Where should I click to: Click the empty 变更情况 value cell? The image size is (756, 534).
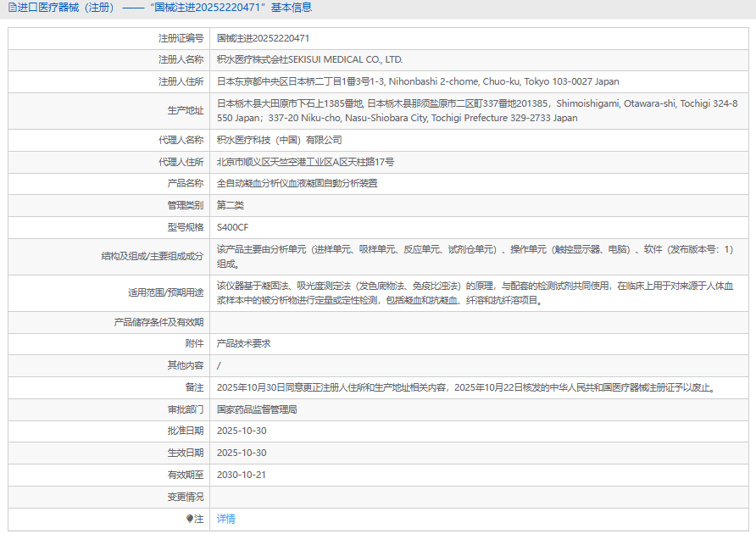[475, 497]
